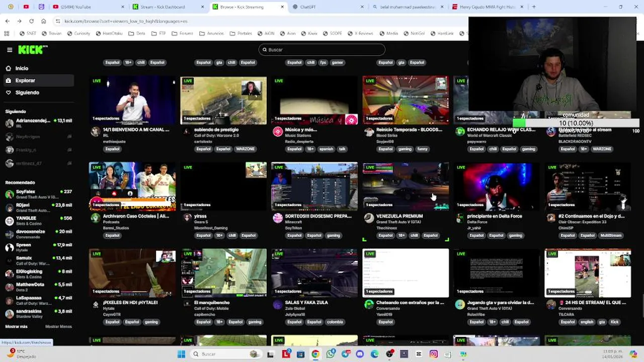Click the colombia tag under SALAS Y FAKA ZULA

tap(335, 322)
